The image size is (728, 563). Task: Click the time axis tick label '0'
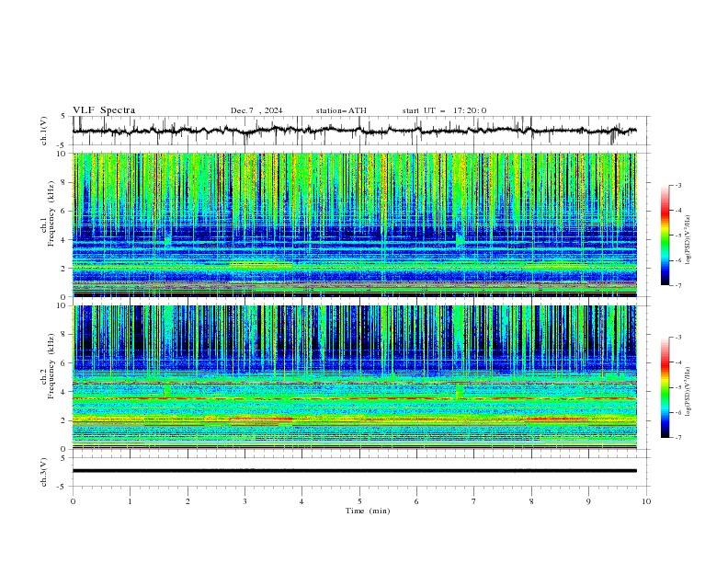point(73,501)
